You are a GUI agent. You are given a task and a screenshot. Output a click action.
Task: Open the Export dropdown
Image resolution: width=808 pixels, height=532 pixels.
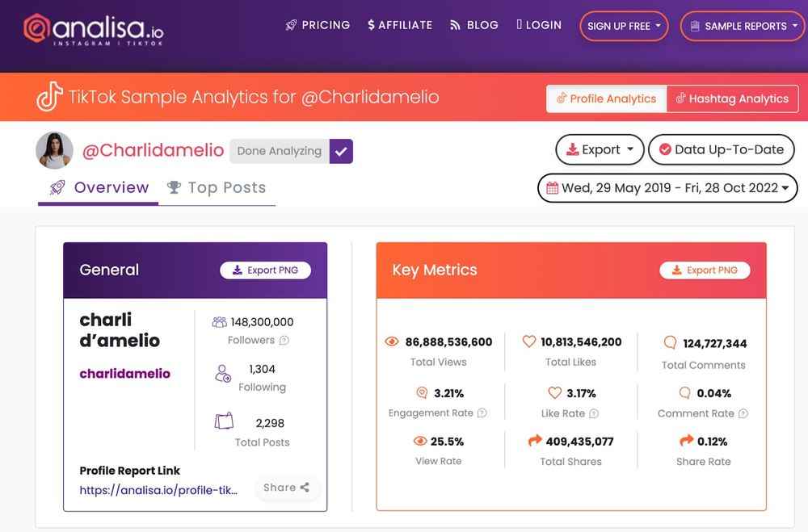[x=599, y=149]
